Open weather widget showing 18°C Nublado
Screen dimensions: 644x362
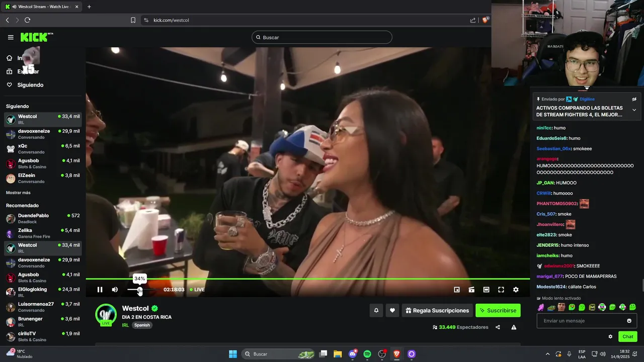[x=19, y=354]
